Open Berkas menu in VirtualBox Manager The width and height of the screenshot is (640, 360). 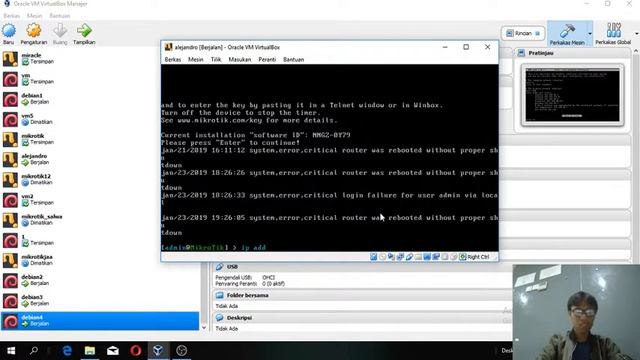[x=11, y=16]
